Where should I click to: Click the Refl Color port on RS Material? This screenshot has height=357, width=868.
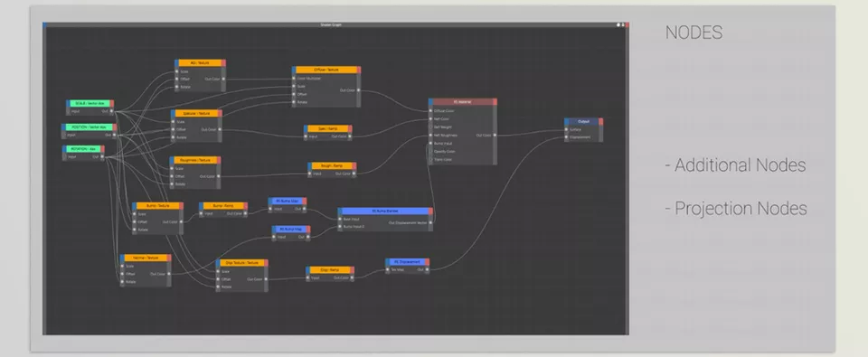(x=430, y=118)
